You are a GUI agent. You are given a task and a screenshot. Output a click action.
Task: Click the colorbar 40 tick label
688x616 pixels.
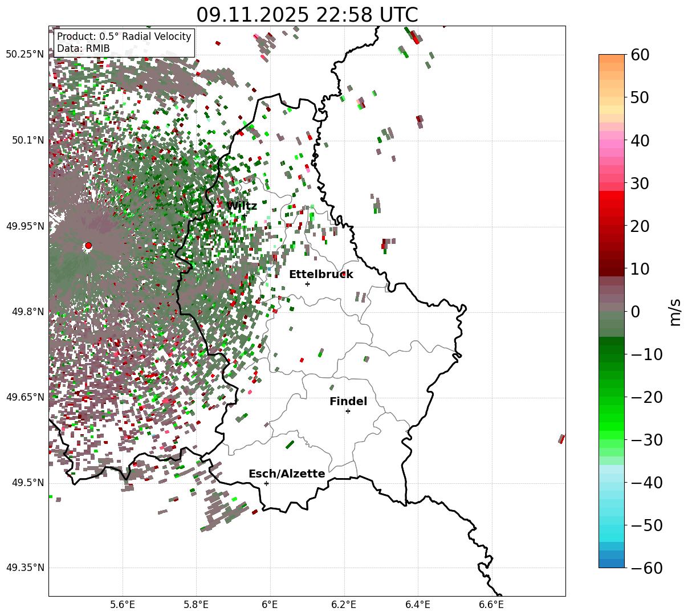pos(639,140)
